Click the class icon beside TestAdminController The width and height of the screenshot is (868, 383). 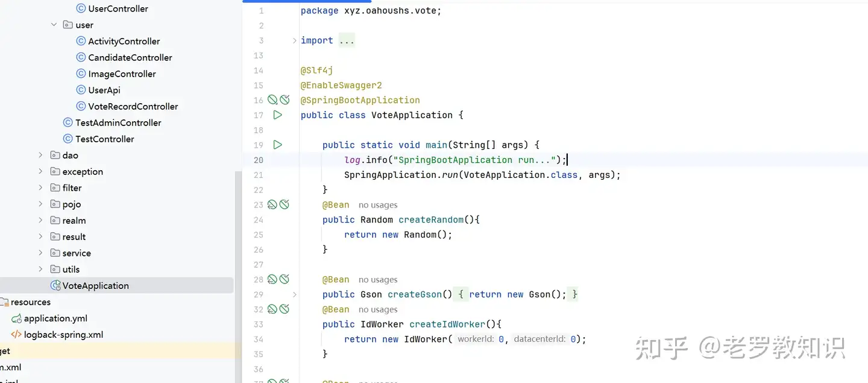pos(68,122)
